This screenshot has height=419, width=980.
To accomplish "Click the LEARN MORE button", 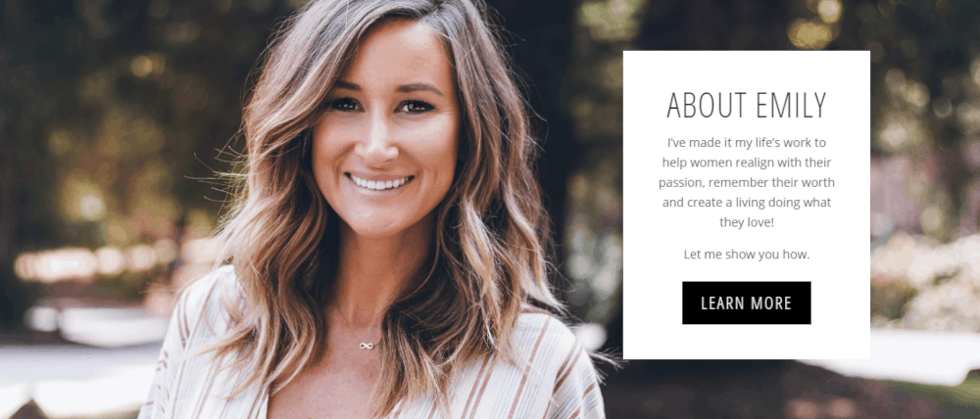I will pos(746,303).
